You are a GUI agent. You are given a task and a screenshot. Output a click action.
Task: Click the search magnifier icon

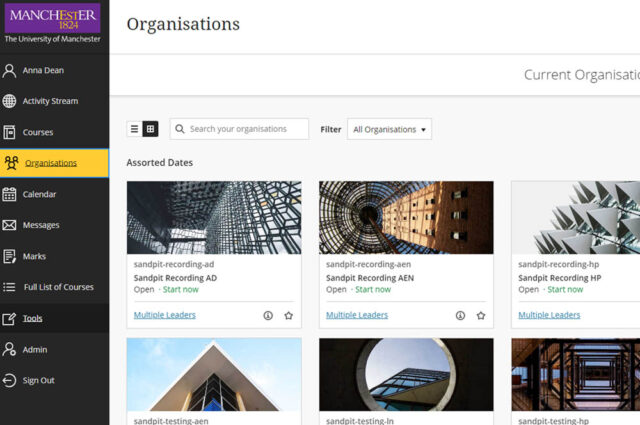coord(180,129)
